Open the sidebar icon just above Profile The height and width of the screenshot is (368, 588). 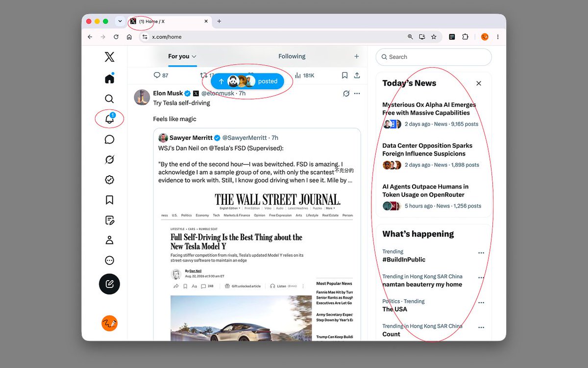[109, 220]
